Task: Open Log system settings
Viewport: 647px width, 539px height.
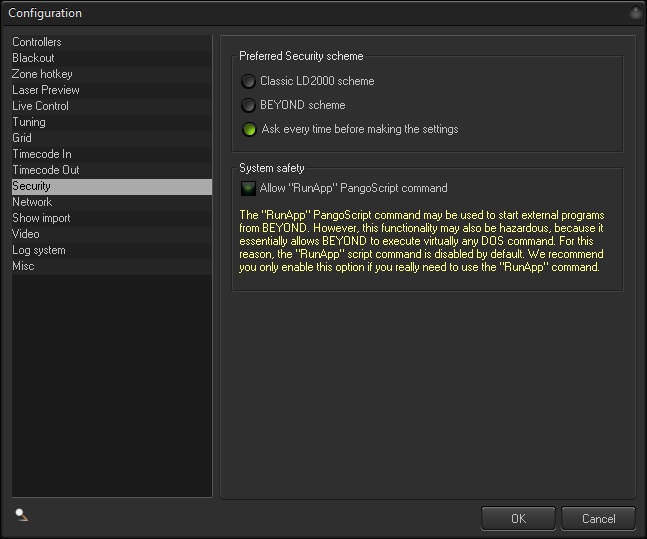Action: point(112,251)
